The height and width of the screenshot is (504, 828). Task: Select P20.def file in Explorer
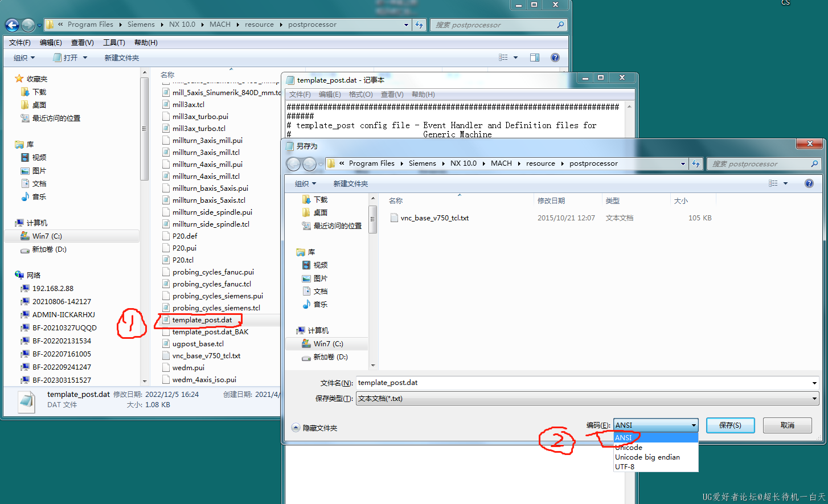(185, 236)
